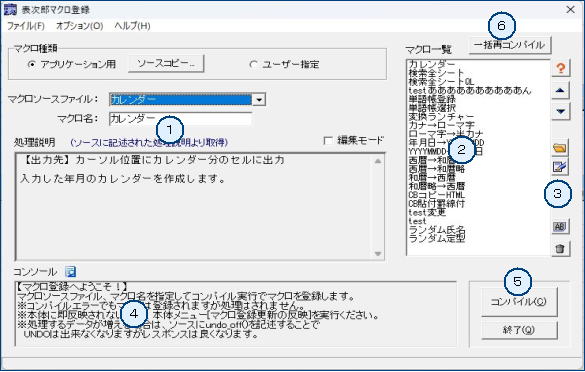Select the アプリケーション用 radio button
This screenshot has width=585, height=372.
[x=32, y=65]
